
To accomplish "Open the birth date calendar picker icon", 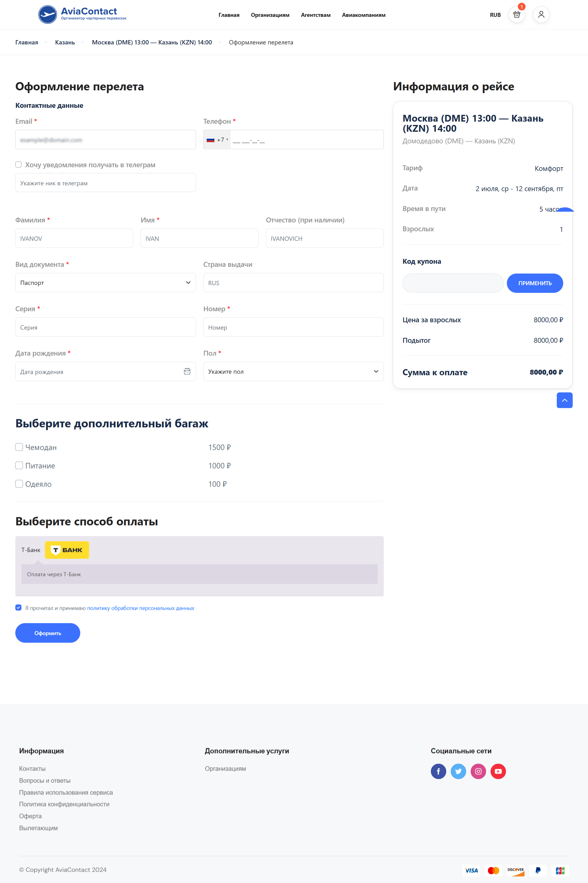I will click(187, 371).
